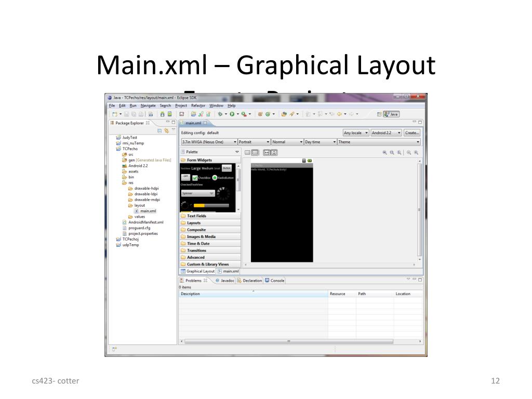Click Link with Editor in Package Explorer
Image resolution: width=532 pixels, height=399 pixels.
coord(166,130)
